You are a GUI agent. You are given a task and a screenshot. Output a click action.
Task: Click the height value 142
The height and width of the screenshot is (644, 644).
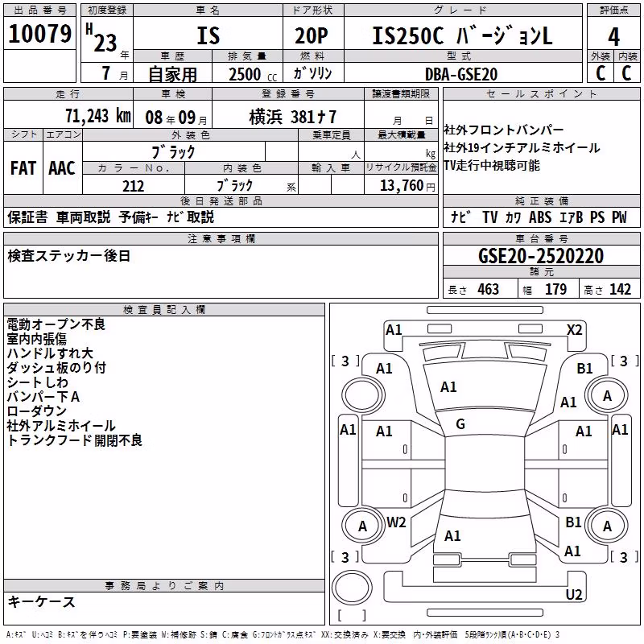click(x=620, y=290)
